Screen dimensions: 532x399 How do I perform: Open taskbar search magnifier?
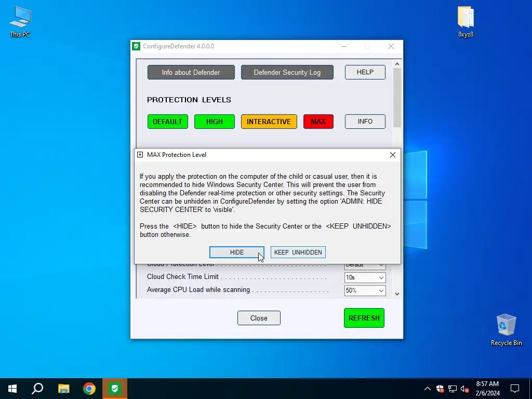coord(37,389)
